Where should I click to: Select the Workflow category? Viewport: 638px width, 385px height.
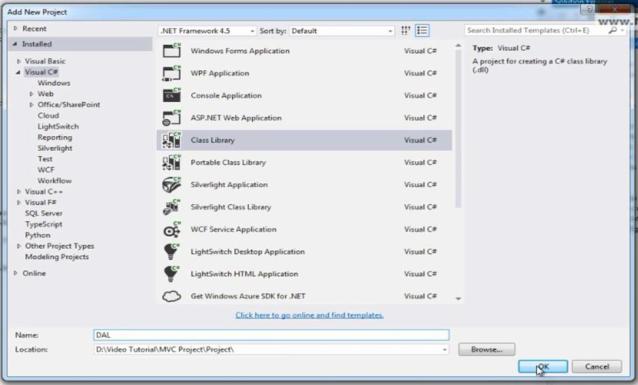coord(54,181)
